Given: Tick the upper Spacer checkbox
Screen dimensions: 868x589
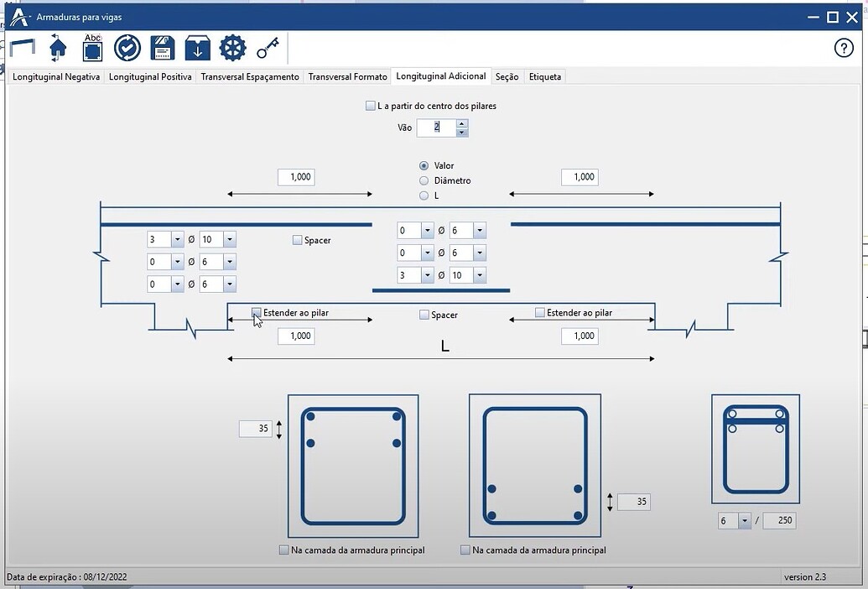Looking at the screenshot, I should point(297,240).
